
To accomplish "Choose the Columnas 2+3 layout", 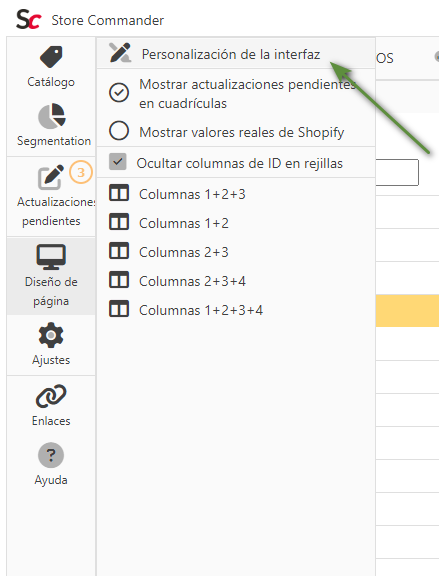I will click(x=236, y=252).
